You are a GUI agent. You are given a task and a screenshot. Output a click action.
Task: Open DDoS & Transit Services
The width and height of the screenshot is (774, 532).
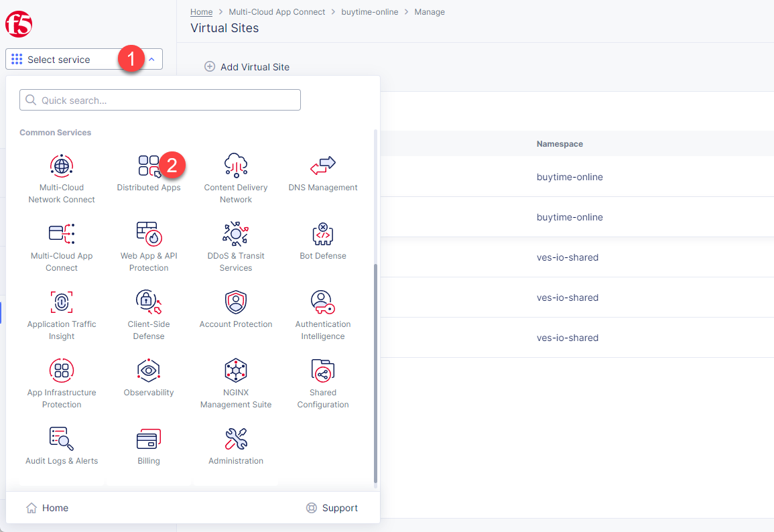pos(236,247)
